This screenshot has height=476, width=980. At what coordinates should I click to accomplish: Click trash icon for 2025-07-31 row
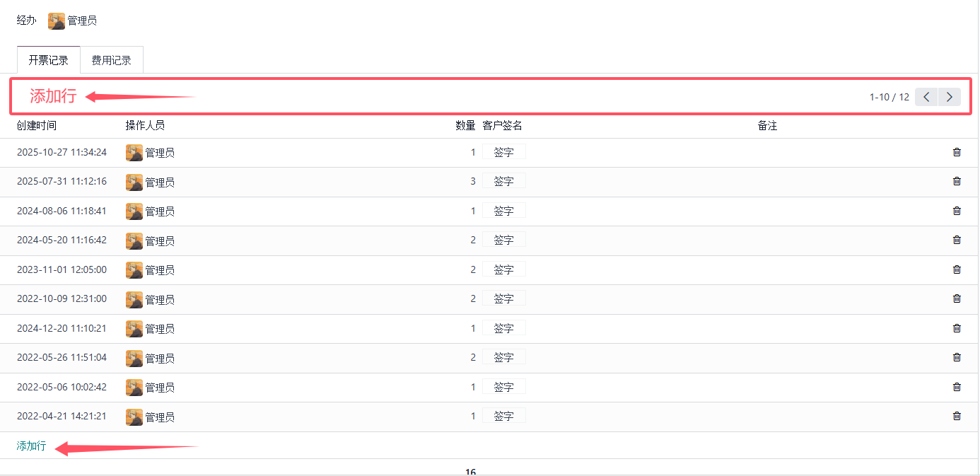point(957,182)
